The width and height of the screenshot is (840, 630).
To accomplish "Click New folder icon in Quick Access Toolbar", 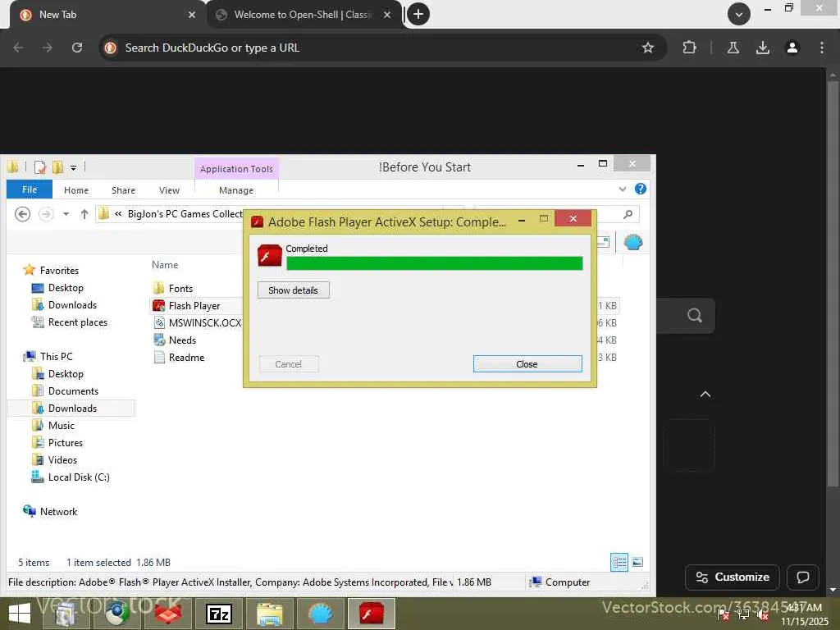I will 57,167.
